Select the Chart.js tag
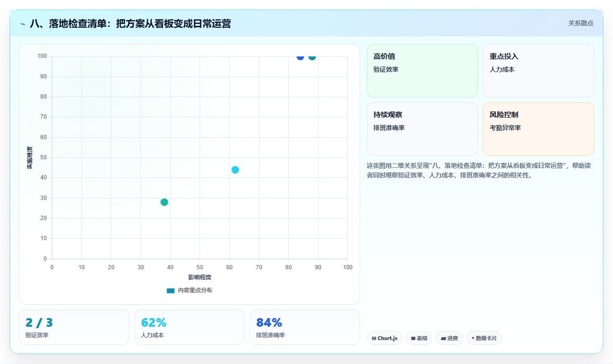This screenshot has width=613, height=364. pos(385,338)
